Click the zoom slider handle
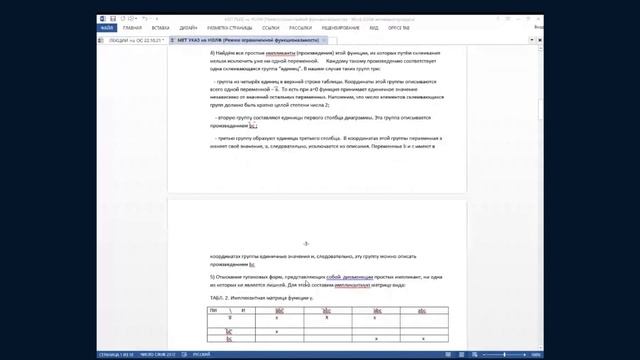640x360 pixels. pyautogui.click(x=504, y=355)
